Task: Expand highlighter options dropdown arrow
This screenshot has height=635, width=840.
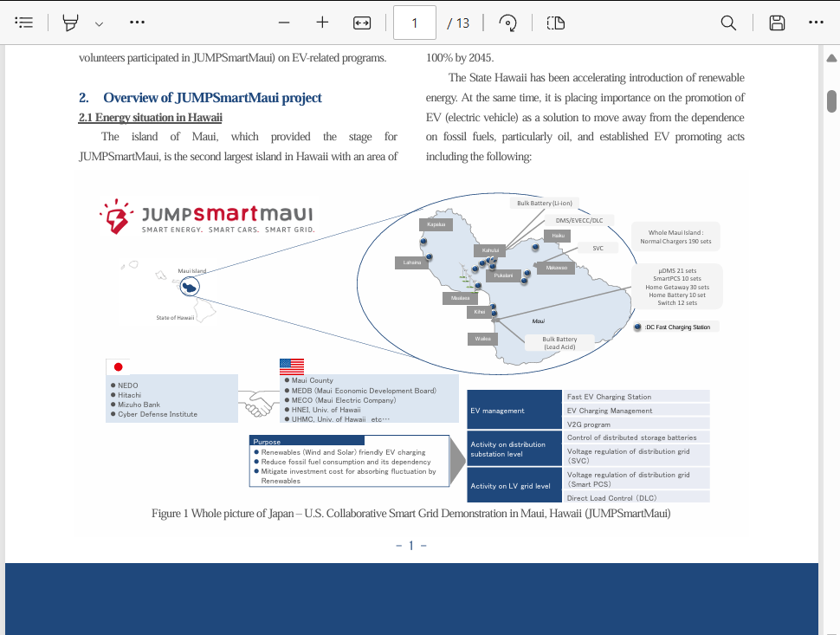Action: [x=99, y=23]
